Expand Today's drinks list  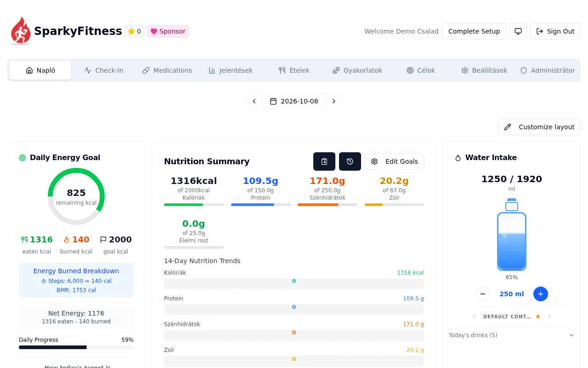[512, 335]
